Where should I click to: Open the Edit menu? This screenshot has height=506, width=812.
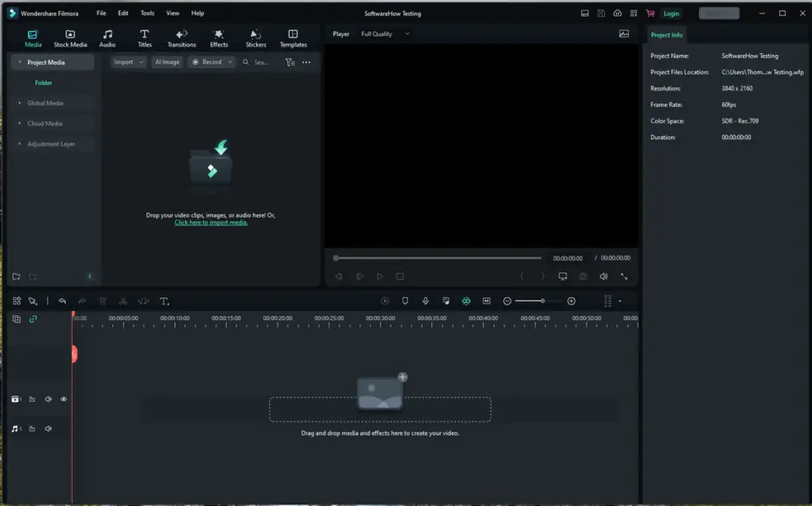tap(123, 12)
